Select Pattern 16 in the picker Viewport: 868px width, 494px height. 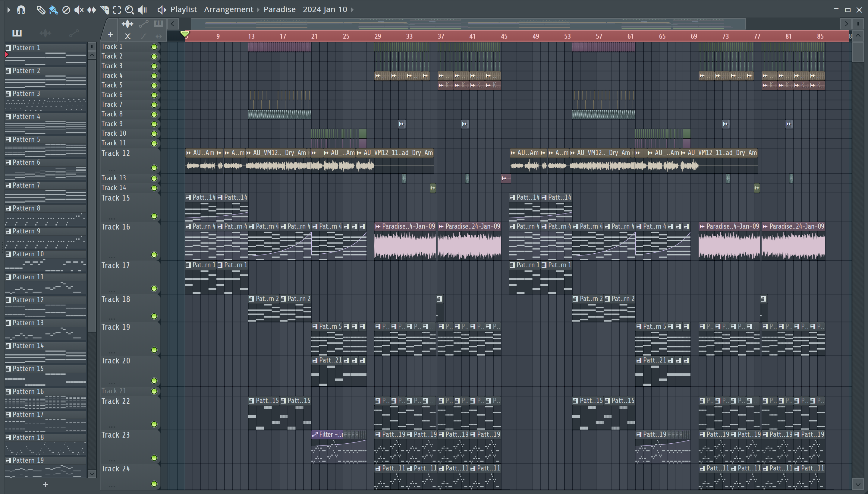click(46, 398)
